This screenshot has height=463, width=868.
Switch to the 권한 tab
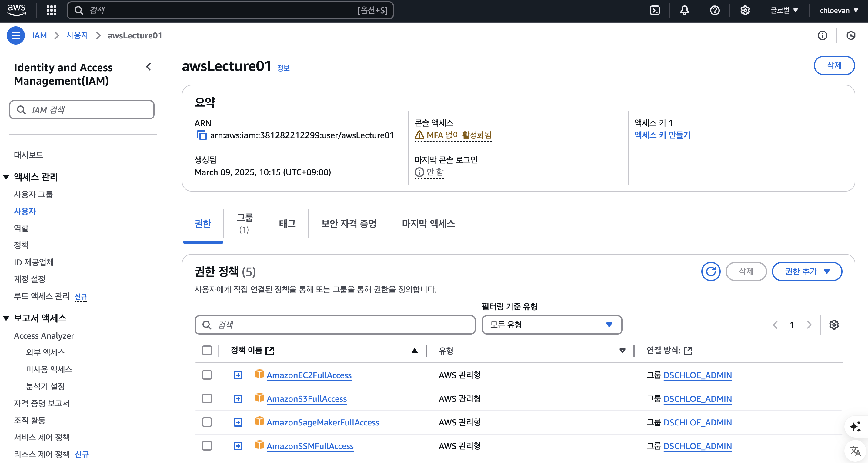tap(203, 223)
